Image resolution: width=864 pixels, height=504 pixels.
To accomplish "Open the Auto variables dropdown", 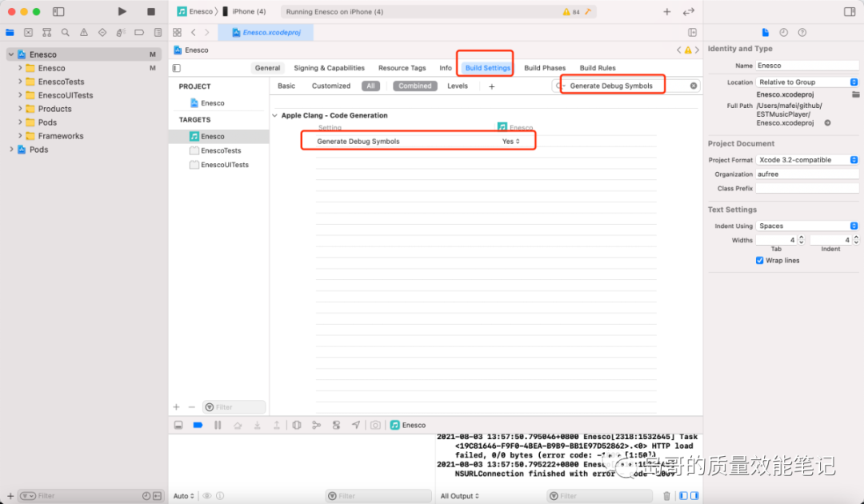I will tap(183, 496).
